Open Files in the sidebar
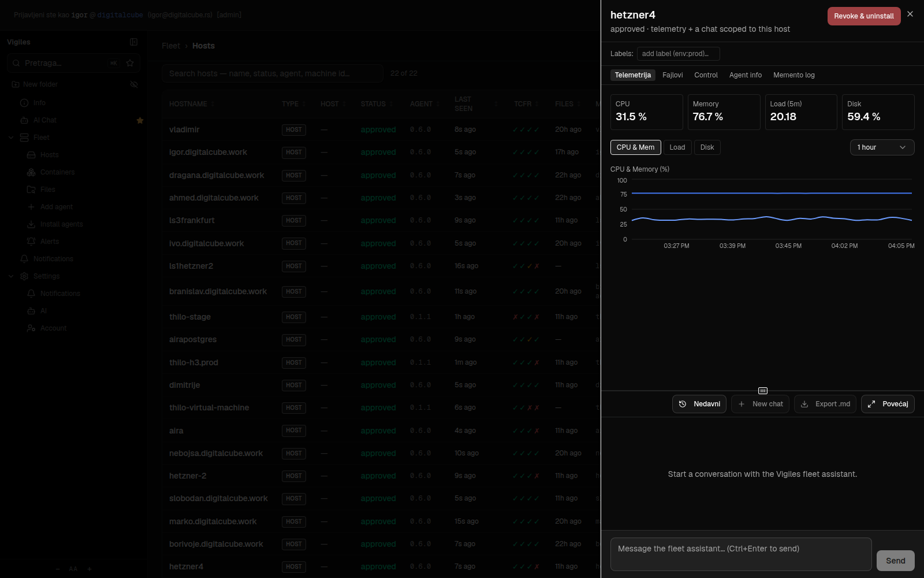924x578 pixels. tap(47, 190)
